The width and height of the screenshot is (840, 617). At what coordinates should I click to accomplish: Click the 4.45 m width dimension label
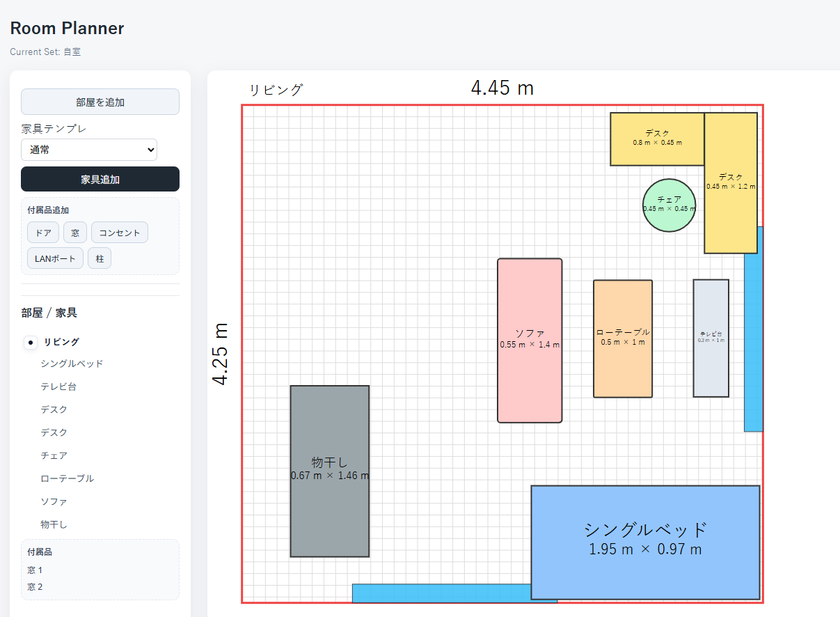pyautogui.click(x=502, y=88)
